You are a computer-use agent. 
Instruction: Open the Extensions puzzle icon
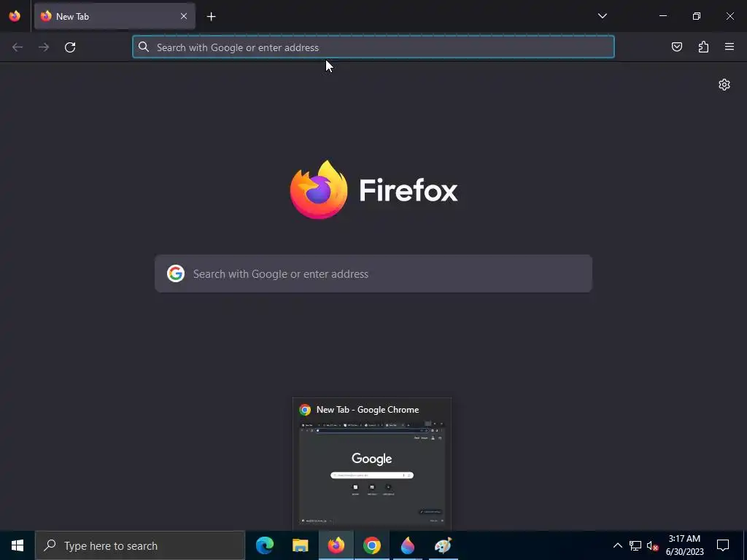(703, 47)
